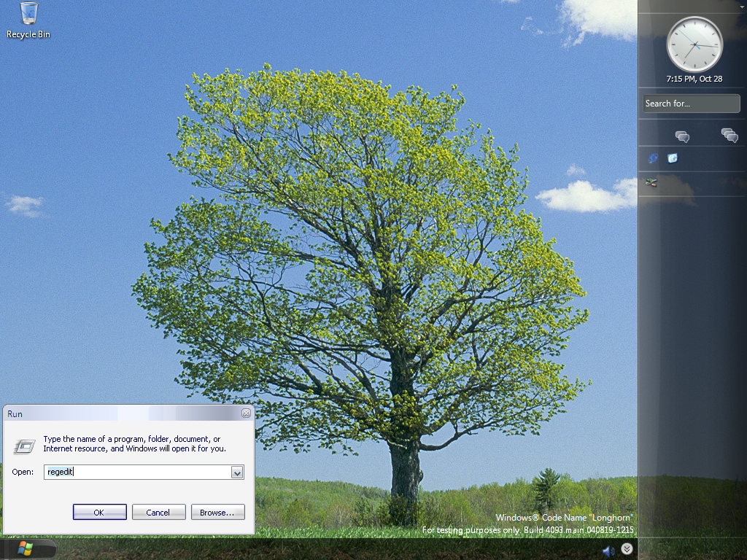
Task: Expand hidden tray icons chevron
Action: pyautogui.click(x=627, y=549)
